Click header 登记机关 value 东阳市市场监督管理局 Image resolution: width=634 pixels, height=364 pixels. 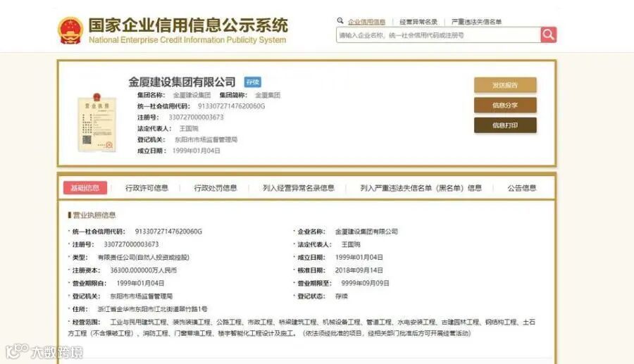206,139
